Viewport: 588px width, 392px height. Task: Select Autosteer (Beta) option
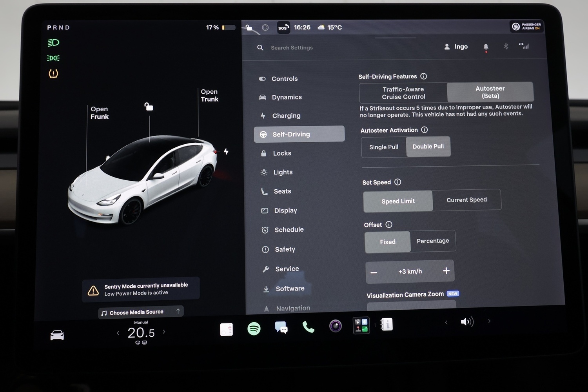[x=490, y=92]
